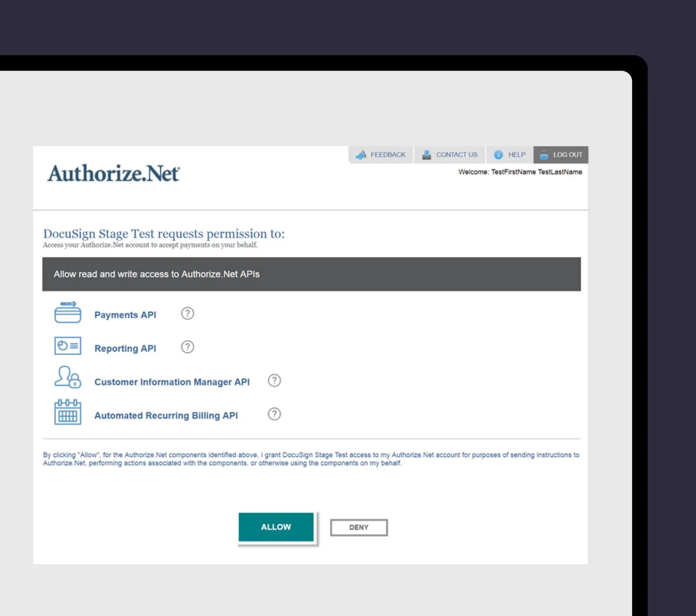Click the 'Access your Authorize.Net account' subtitle
Screen dimensions: 696x616
(150, 245)
